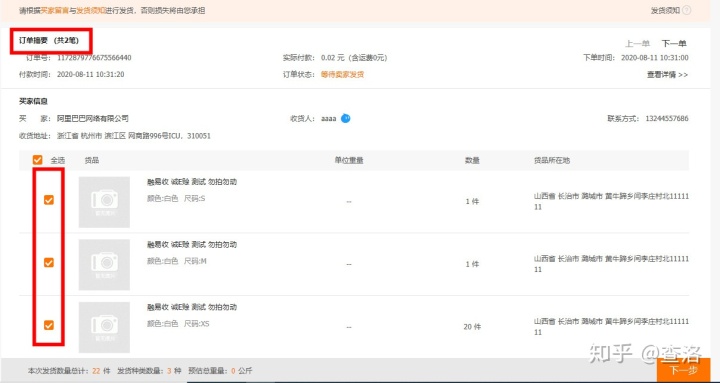This screenshot has width=720, height=383.
Task: Open the size S product thumbnail
Action: point(104,202)
